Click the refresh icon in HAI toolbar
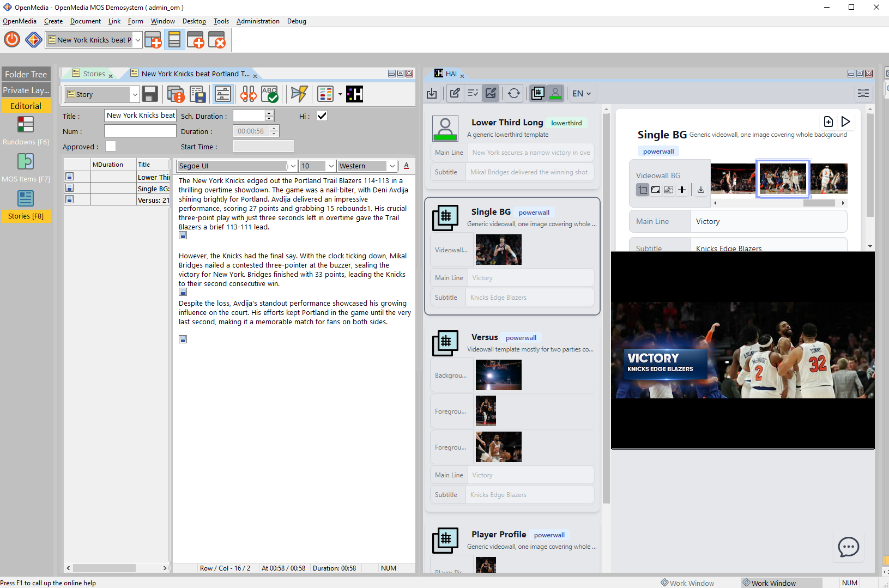This screenshot has width=889, height=588. tap(513, 93)
